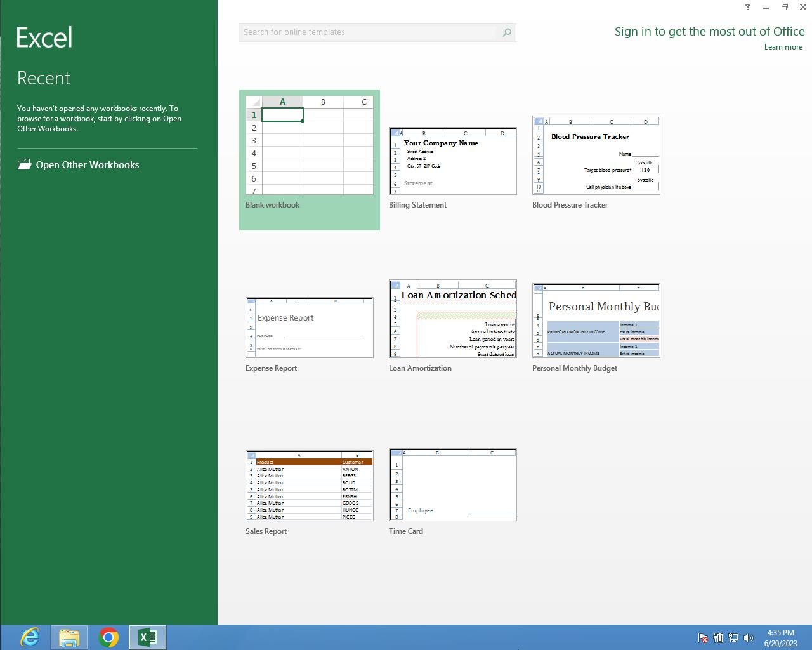Click Sign in to Office link
The width and height of the screenshot is (812, 650).
coord(709,32)
